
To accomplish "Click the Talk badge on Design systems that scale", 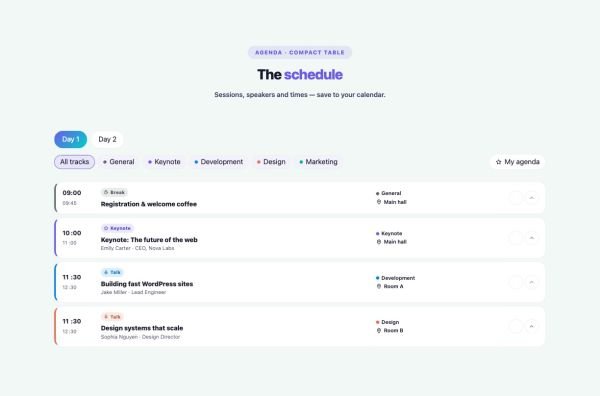I will 112,316.
